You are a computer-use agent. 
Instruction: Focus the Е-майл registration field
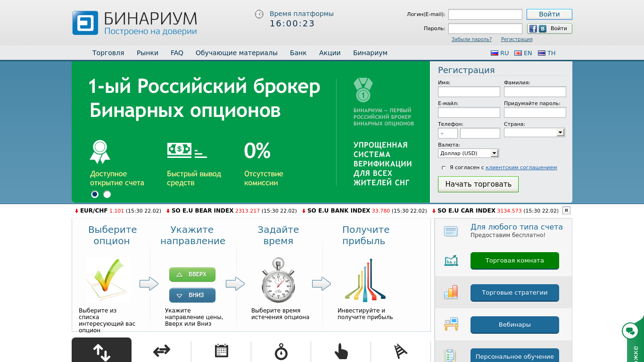point(469,112)
